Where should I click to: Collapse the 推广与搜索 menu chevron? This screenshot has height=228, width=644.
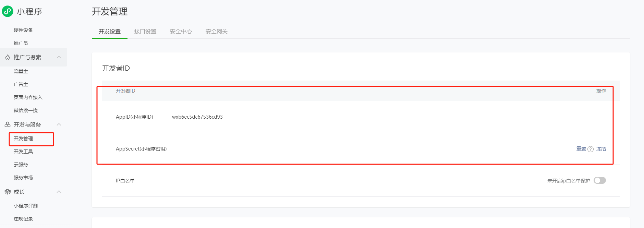59,57
